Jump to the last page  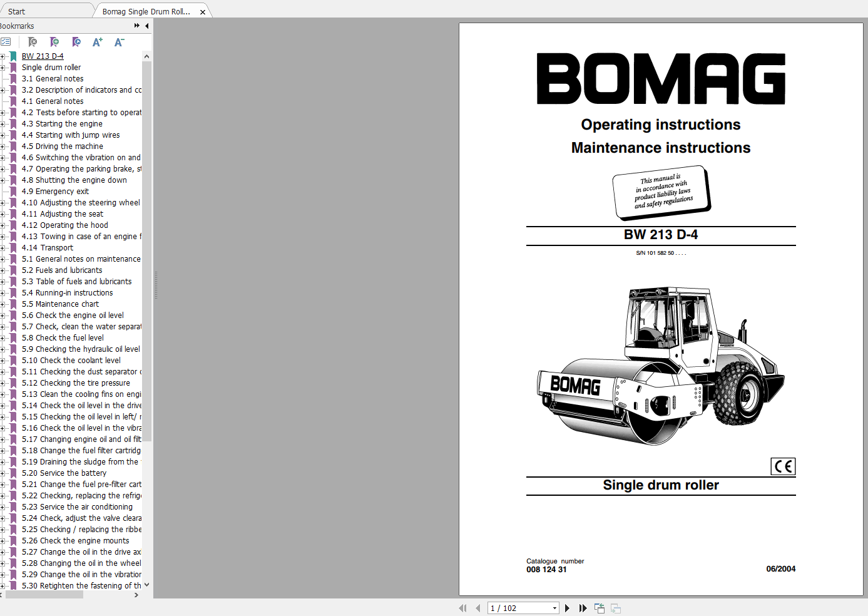point(583,608)
